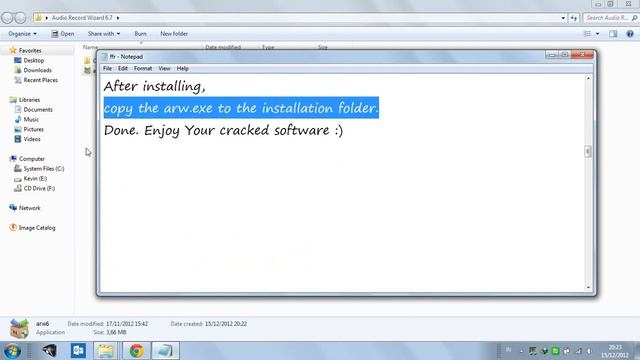Open the Format menu in Notepad
Viewport: 640px width, 360px height.
143,69
